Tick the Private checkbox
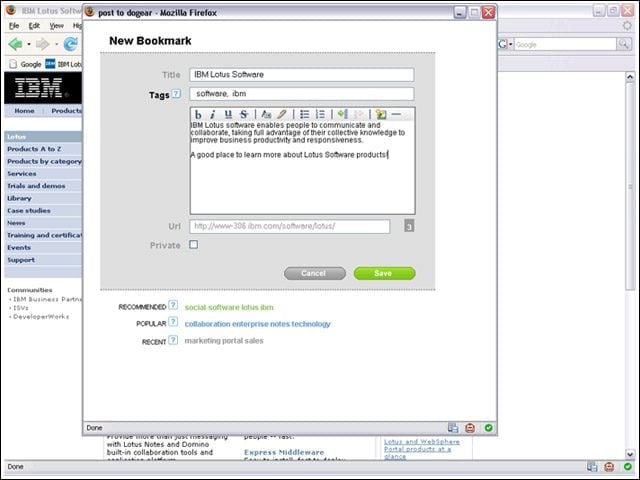Screen dimensions: 640x480 click(x=194, y=244)
